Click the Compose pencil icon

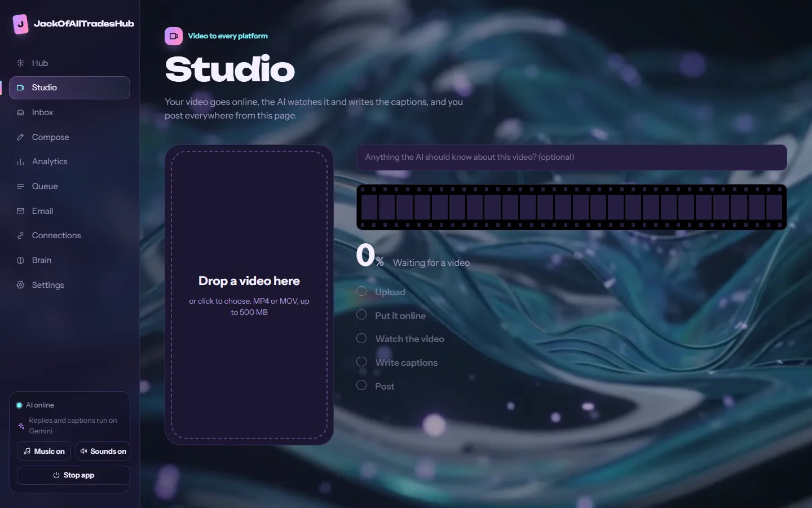click(x=20, y=137)
